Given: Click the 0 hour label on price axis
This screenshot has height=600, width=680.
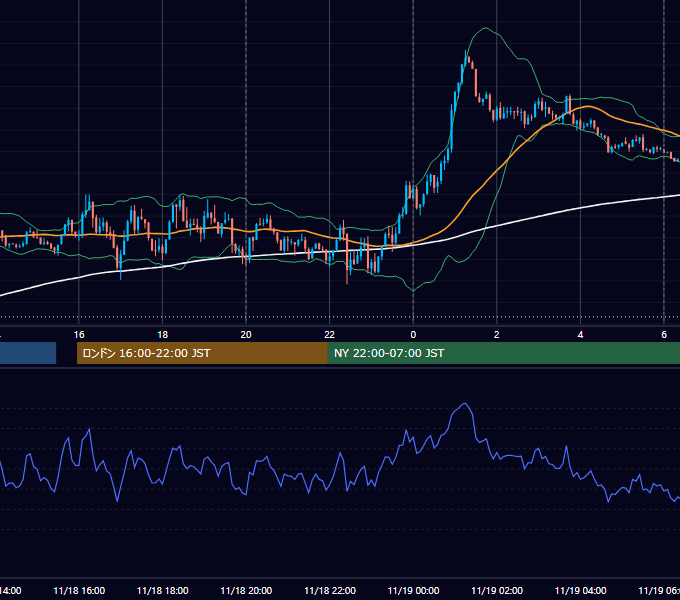Looking at the screenshot, I should (413, 335).
